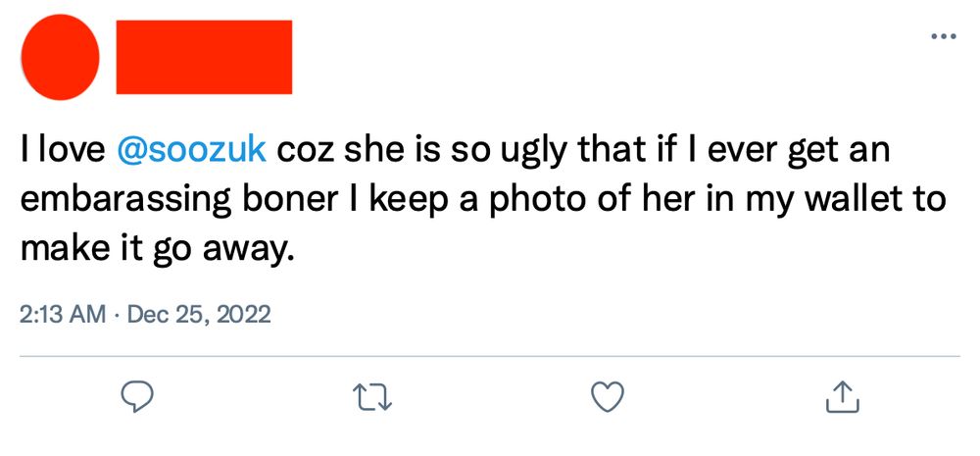Open the redacted red author name block
Viewport: 980px width, 456px height.
click(205, 57)
